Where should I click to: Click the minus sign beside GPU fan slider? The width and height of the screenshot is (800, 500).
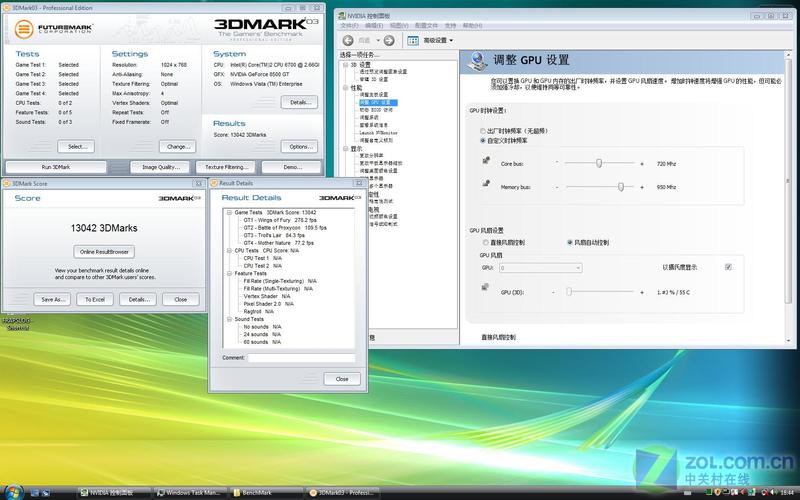click(x=553, y=292)
